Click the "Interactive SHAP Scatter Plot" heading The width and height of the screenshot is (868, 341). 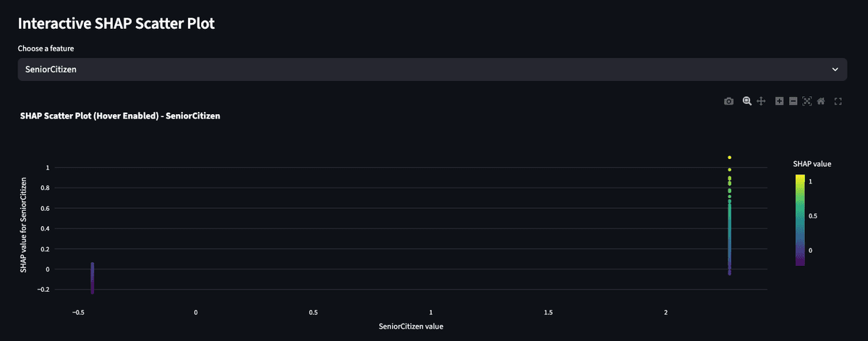coord(116,23)
